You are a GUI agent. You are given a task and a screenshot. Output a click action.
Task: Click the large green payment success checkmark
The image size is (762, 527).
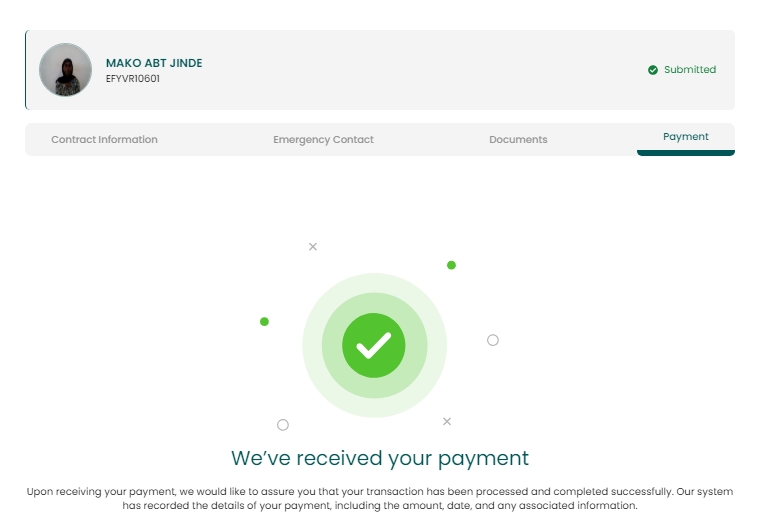(374, 345)
